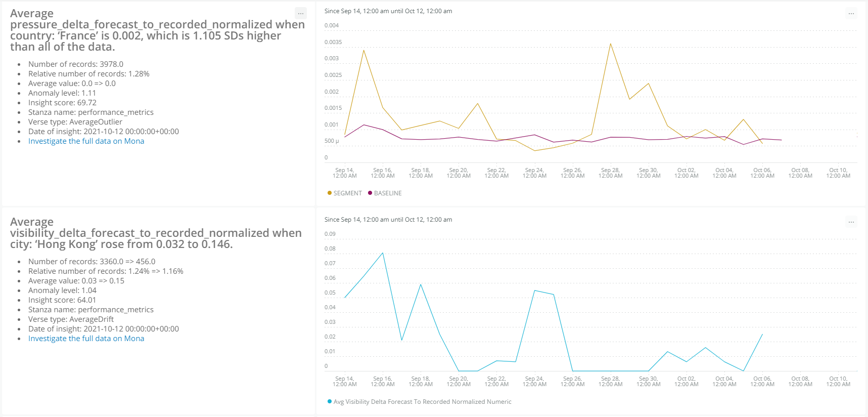Image resolution: width=868 pixels, height=417 pixels.
Task: Click the Sep 28 x-axis label on pressure chart
Action: tap(611, 173)
